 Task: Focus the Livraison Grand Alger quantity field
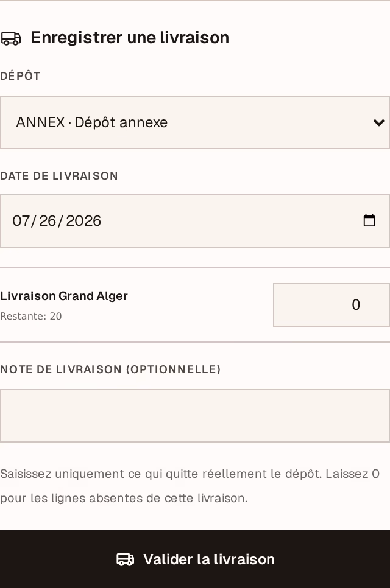tap(331, 305)
